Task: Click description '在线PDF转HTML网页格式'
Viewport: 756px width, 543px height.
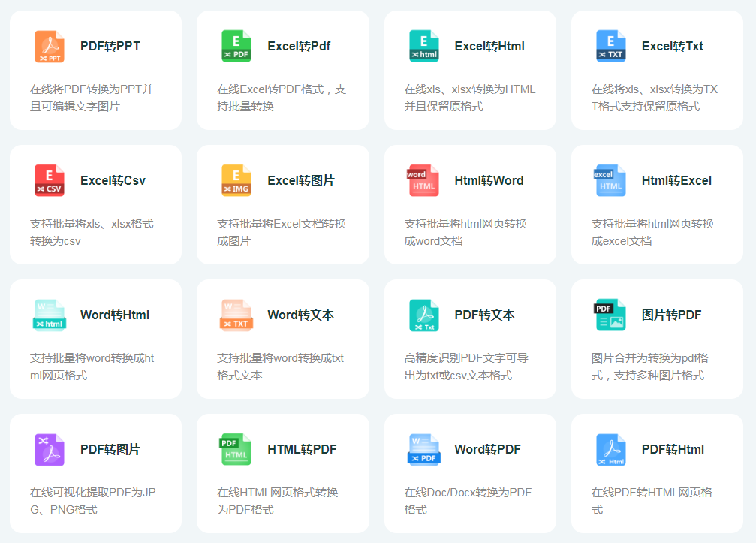Action: pyautogui.click(x=652, y=501)
